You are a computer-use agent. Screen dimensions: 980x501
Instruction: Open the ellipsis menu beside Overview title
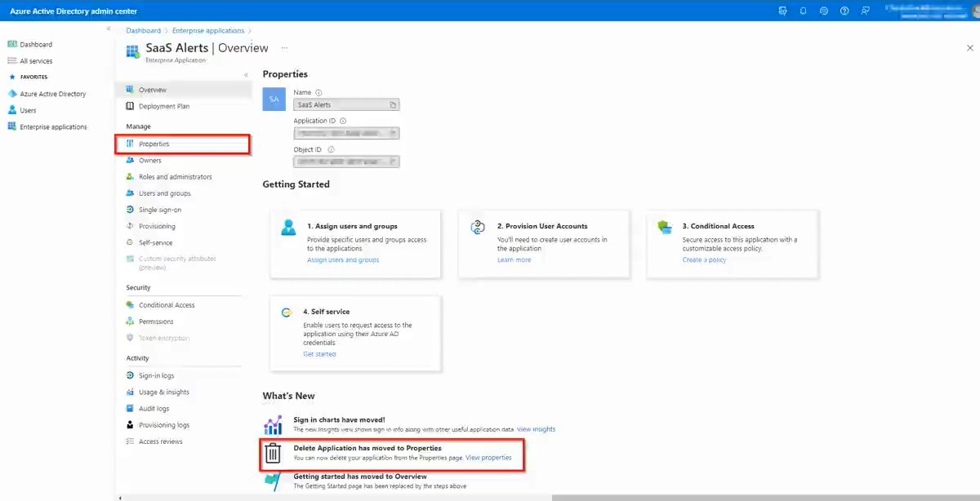284,48
